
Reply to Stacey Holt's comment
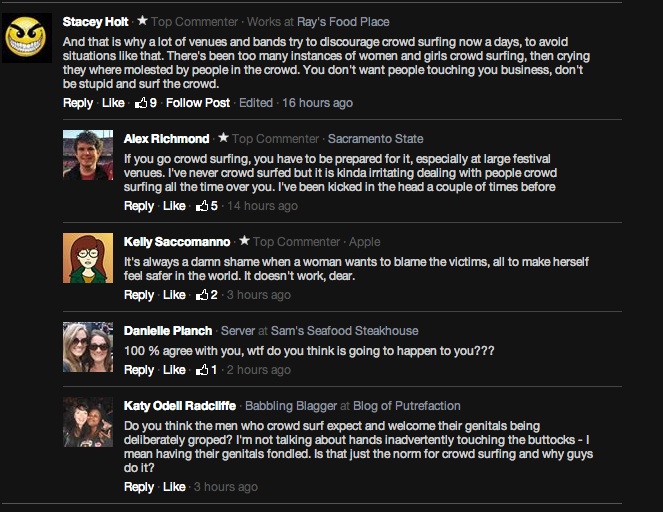click(x=77, y=103)
